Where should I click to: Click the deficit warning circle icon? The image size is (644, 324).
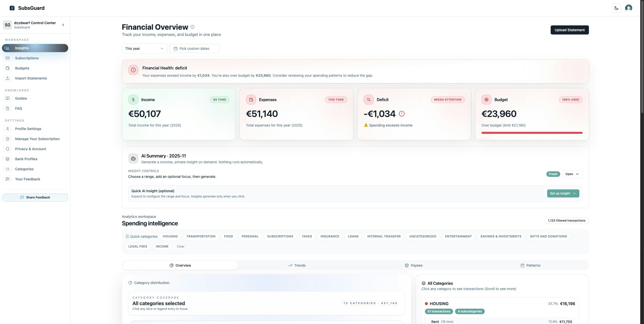(x=402, y=114)
